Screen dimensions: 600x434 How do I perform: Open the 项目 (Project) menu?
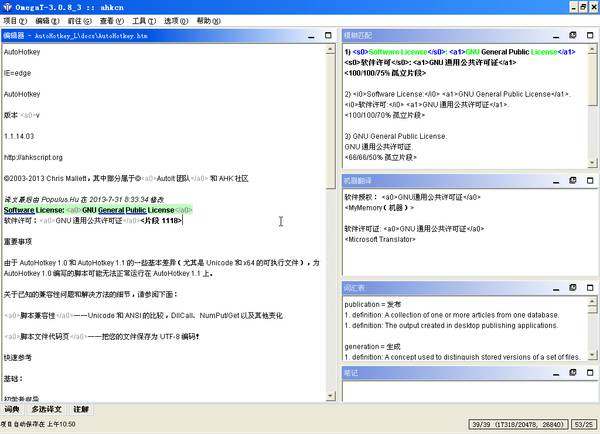point(15,21)
